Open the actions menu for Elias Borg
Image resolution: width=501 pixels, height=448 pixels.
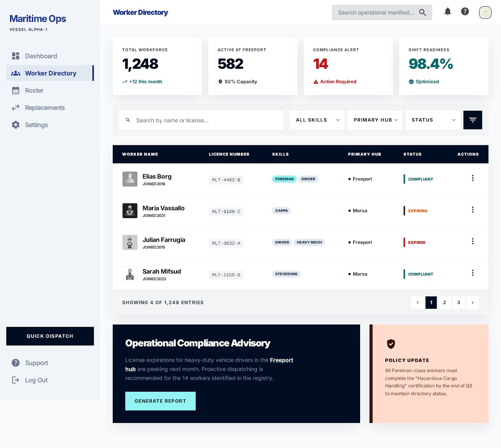click(473, 178)
